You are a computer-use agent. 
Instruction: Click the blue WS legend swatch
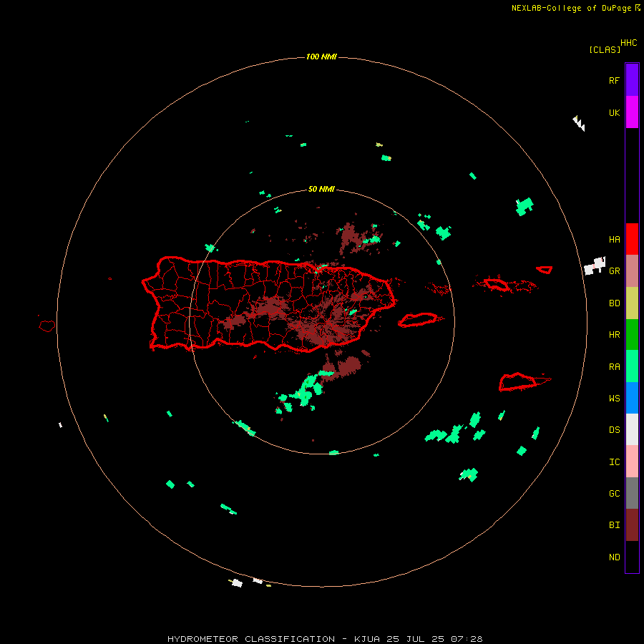pyautogui.click(x=632, y=398)
